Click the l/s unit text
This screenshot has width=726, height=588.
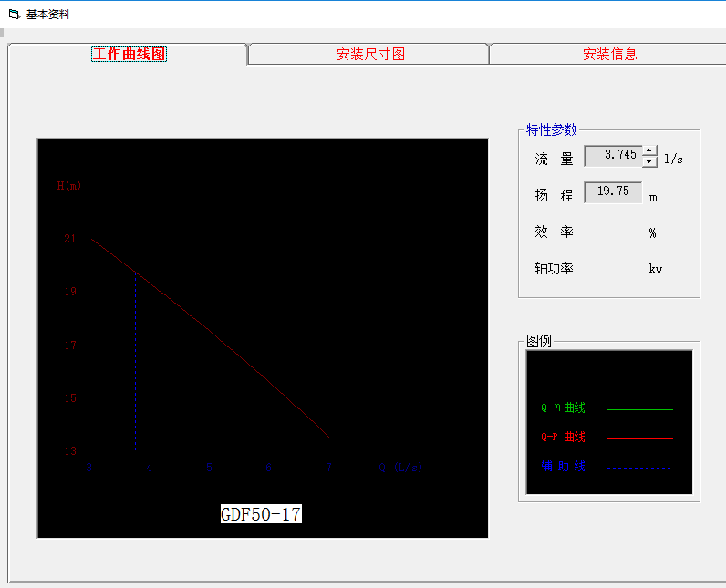(x=673, y=160)
